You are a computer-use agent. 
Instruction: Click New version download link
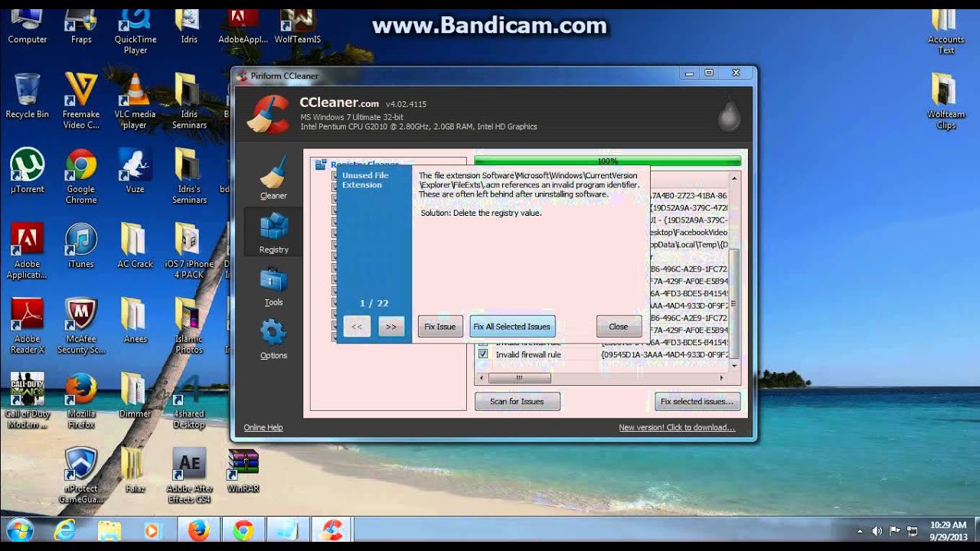(677, 428)
